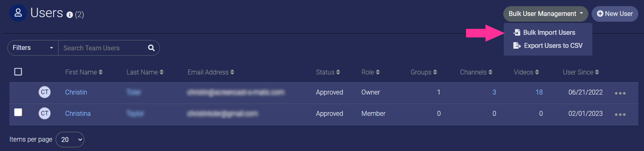Tick the select-all checkbox in header
The height and width of the screenshot is (151, 644).
[18, 72]
